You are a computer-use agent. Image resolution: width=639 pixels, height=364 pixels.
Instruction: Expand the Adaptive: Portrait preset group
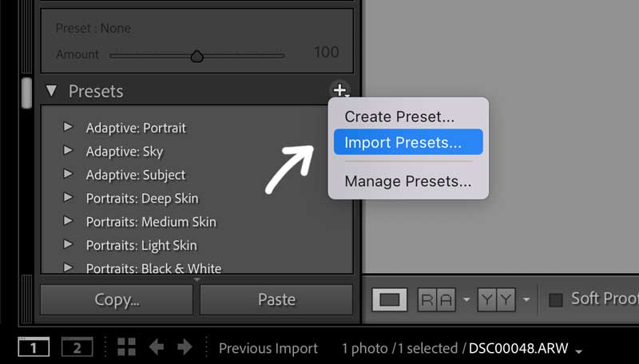click(69, 127)
